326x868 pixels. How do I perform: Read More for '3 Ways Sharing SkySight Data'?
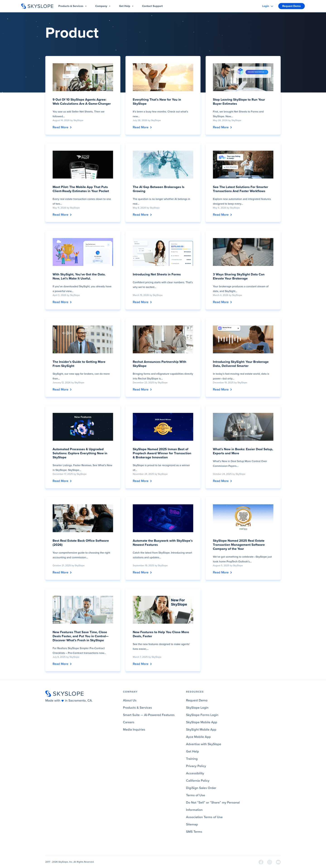(223, 302)
